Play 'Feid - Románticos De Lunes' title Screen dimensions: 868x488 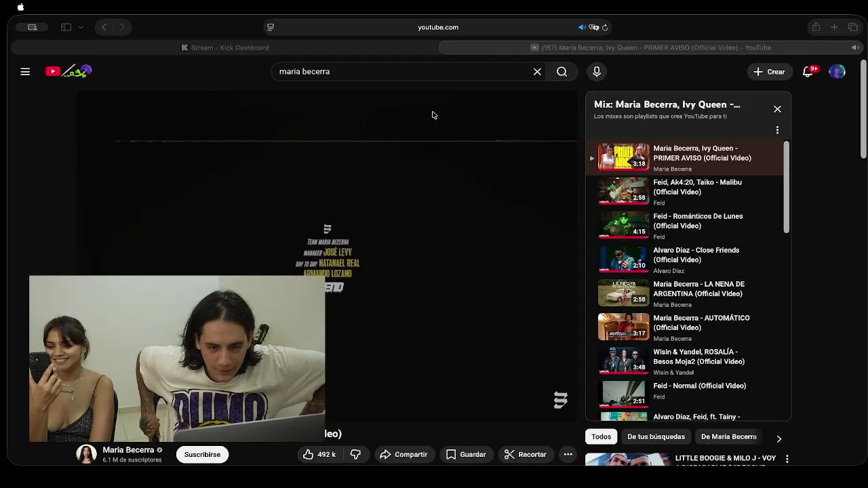point(698,221)
